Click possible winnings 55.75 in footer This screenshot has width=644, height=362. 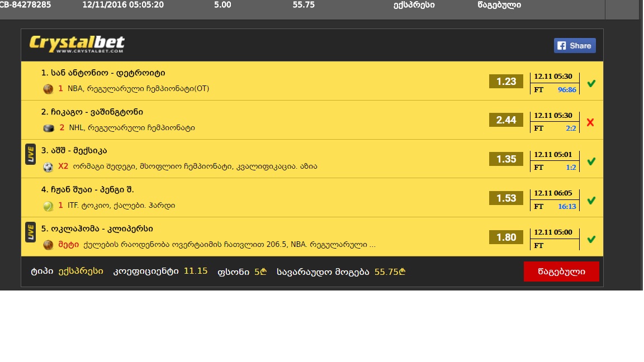390,271
